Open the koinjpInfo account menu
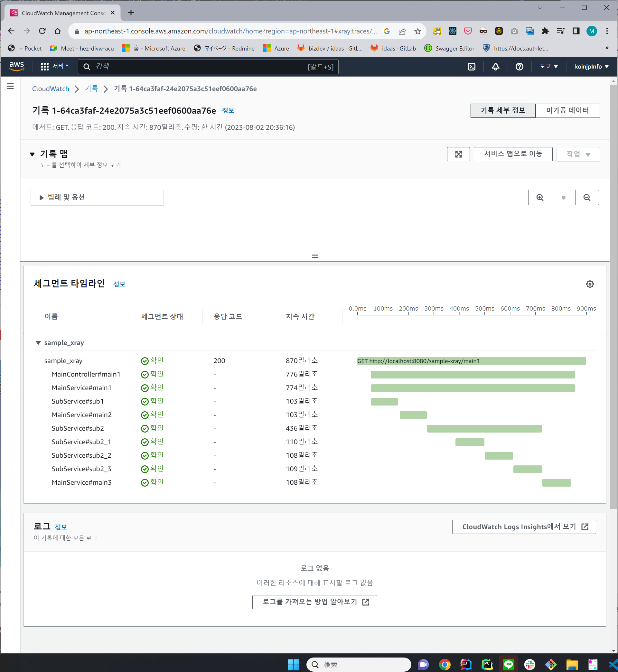The image size is (618, 672). pyautogui.click(x=591, y=67)
